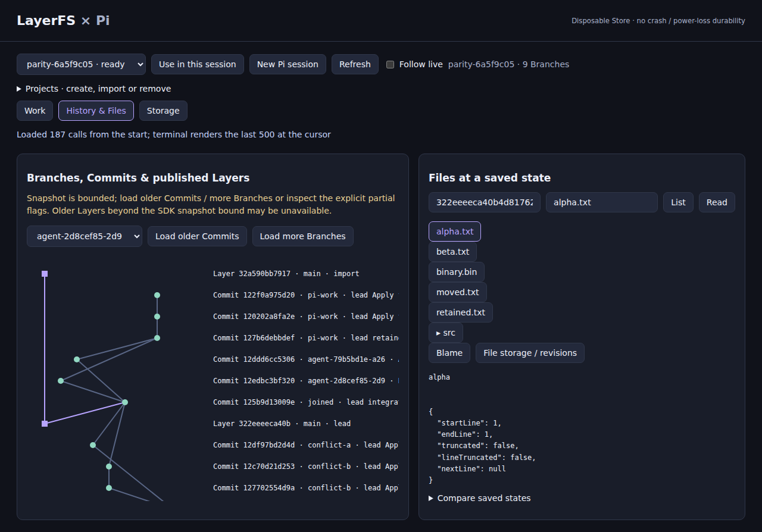Screen dimensions: 762x532
Task: Click the List button
Action: coord(679,202)
